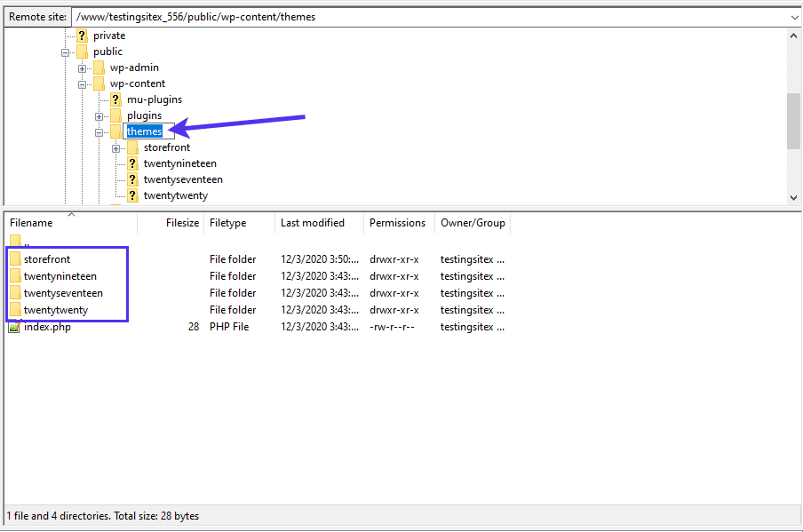Collapse the public folder branch

point(66,52)
